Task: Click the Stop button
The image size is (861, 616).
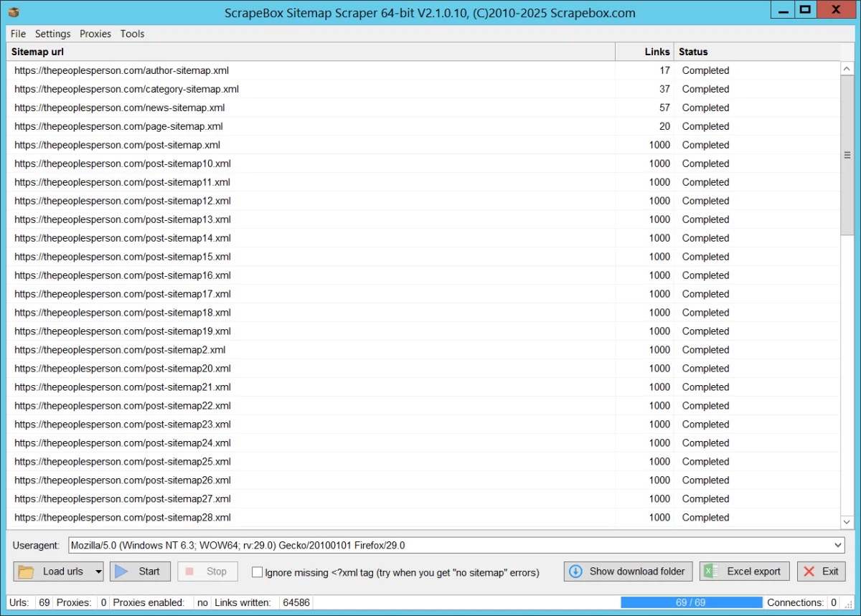Action: (x=207, y=572)
